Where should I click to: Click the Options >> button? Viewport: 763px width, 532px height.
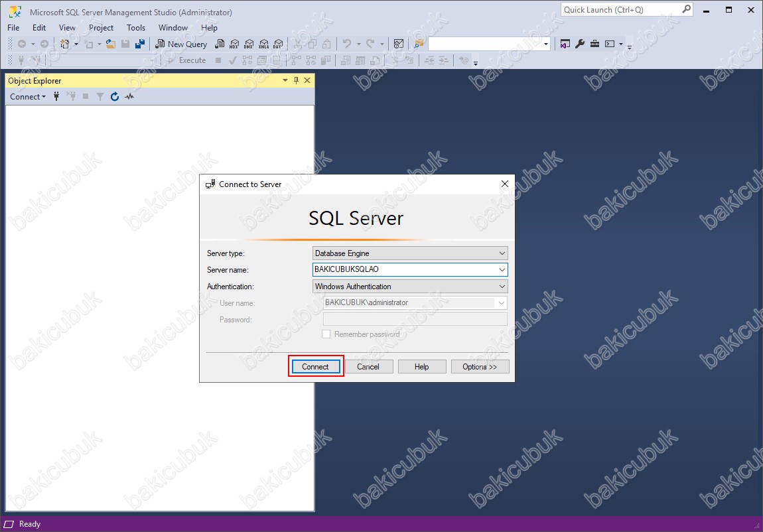click(x=480, y=367)
